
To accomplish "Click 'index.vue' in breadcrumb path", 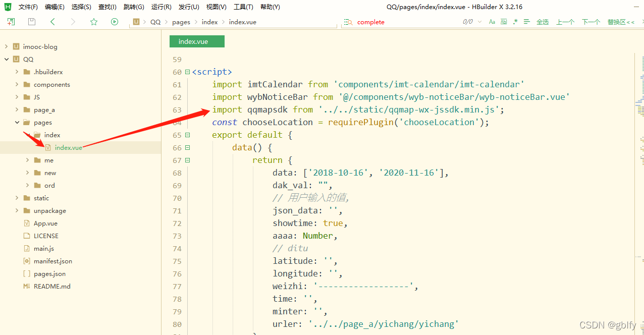I will [x=243, y=22].
